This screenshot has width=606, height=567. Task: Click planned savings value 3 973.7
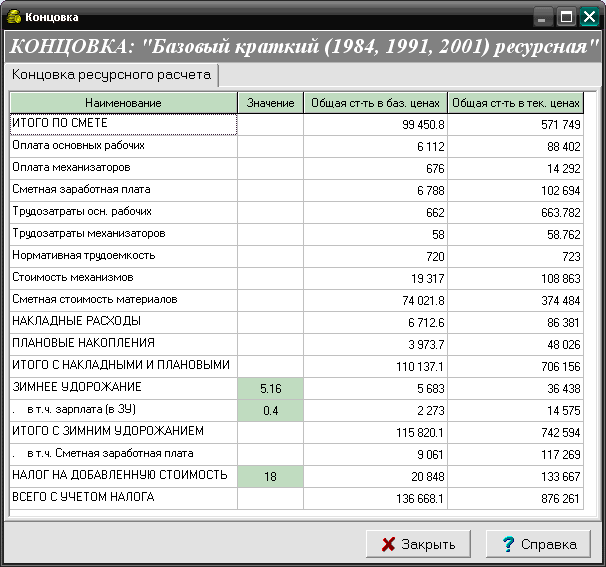tap(375, 344)
